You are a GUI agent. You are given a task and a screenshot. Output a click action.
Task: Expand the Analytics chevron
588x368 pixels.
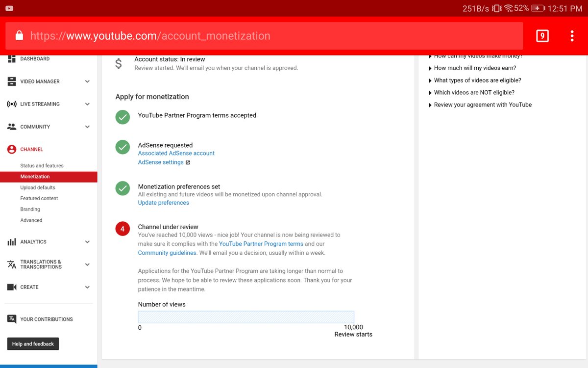[x=87, y=242]
